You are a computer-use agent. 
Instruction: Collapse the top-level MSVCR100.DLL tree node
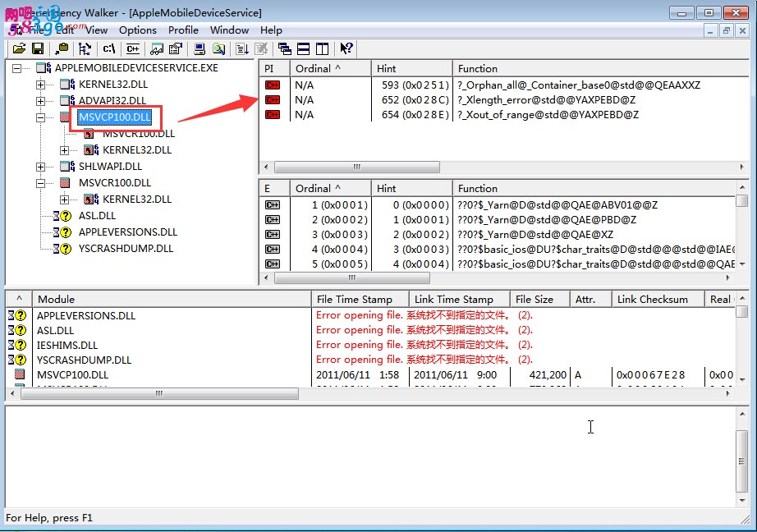40,183
